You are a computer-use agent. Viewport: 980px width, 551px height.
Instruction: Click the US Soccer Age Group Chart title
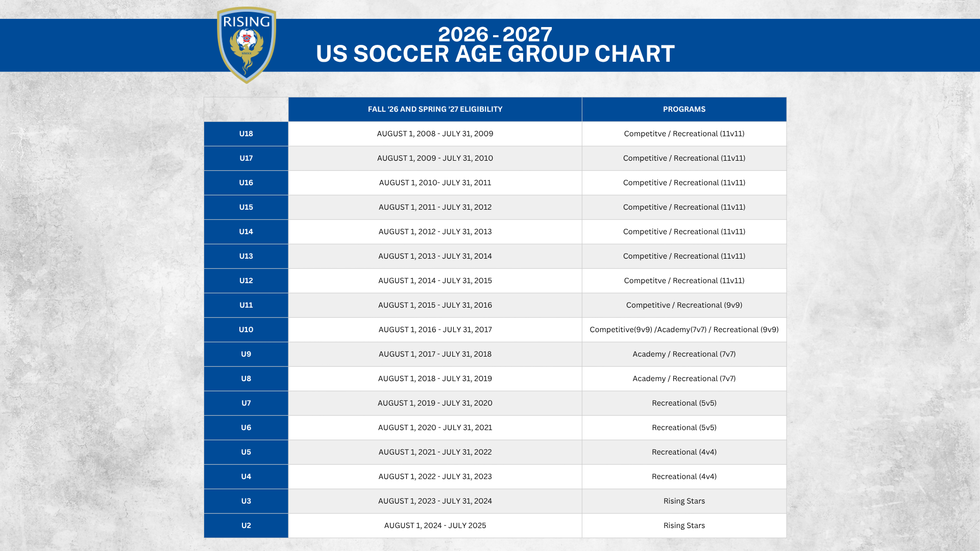coord(495,54)
